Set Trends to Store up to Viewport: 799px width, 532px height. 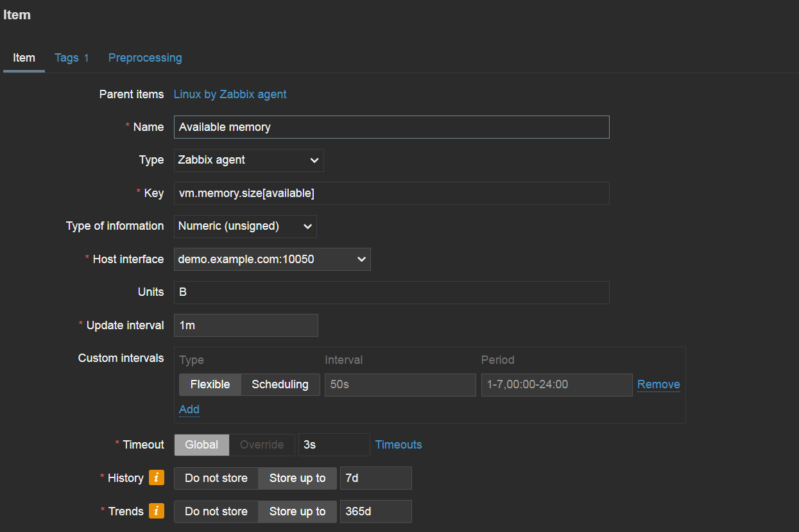297,511
